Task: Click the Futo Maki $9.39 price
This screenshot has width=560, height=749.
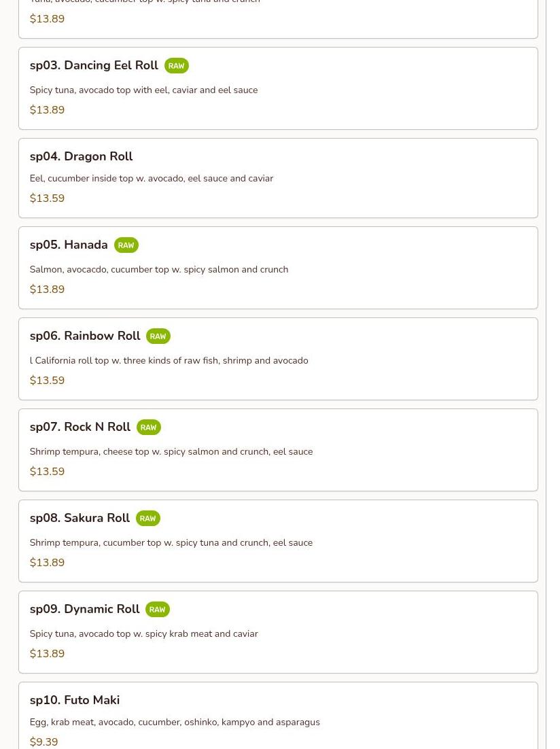Action: [43, 742]
